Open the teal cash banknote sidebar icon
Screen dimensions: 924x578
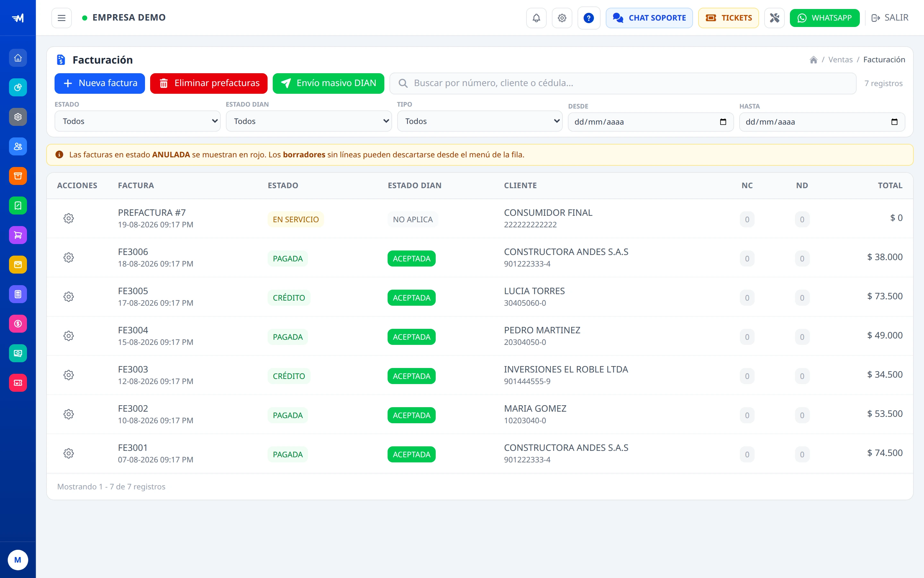point(18,353)
